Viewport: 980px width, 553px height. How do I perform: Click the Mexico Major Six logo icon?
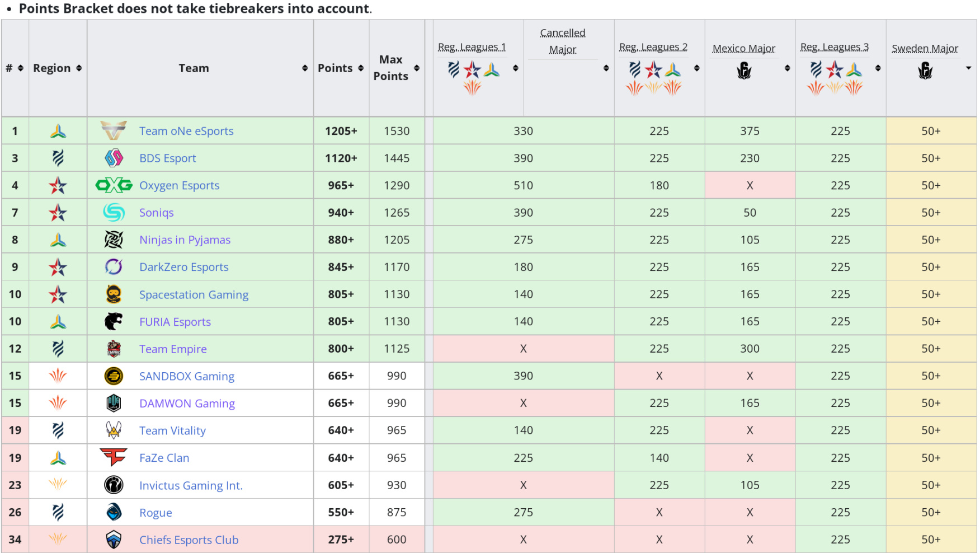point(743,71)
